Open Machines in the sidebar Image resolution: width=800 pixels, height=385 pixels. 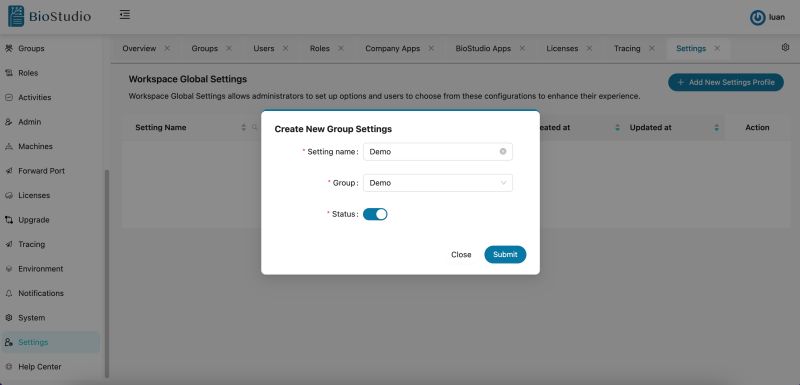[x=35, y=146]
